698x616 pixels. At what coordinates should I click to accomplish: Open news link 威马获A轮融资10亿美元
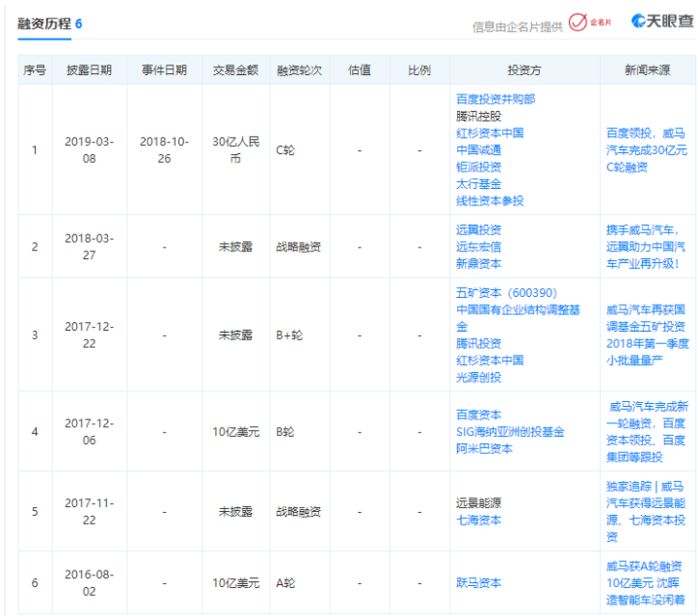click(x=646, y=582)
